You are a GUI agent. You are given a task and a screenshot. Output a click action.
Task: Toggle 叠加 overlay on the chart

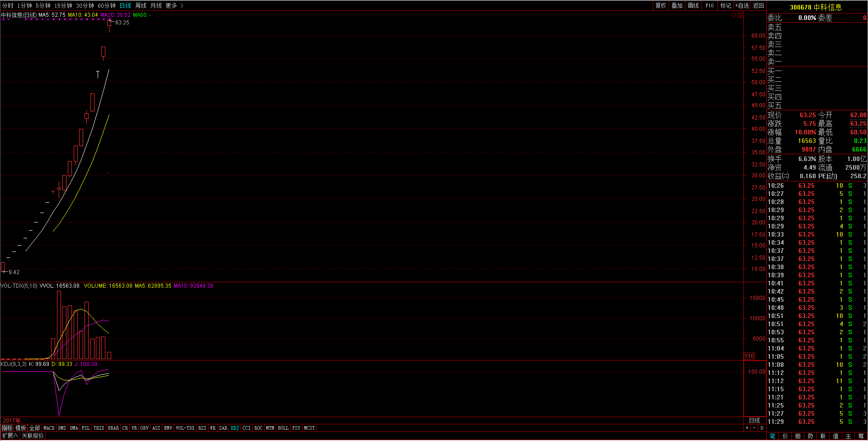[677, 5]
